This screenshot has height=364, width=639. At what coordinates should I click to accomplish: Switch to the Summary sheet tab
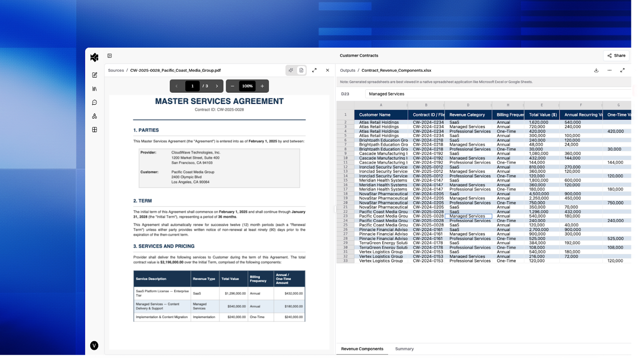point(404,349)
